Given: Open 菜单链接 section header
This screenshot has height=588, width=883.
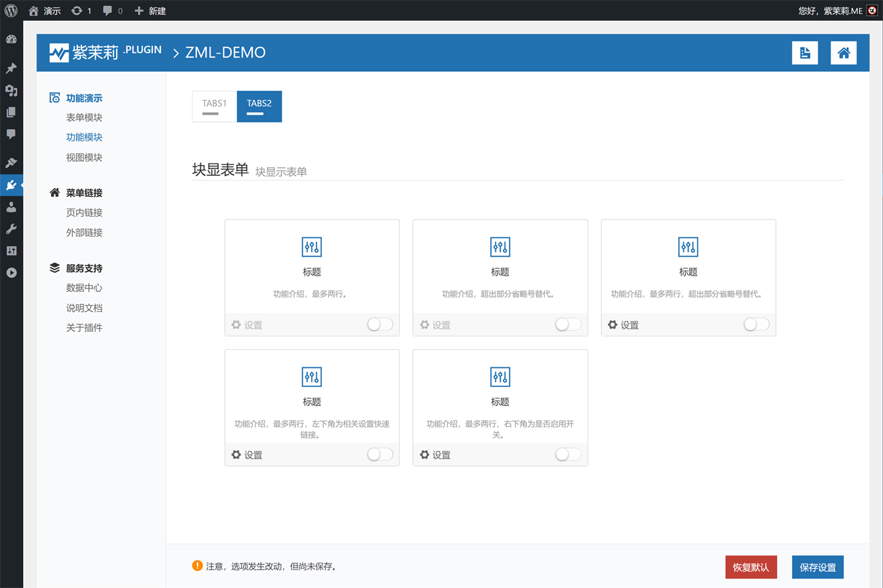Looking at the screenshot, I should (76, 193).
